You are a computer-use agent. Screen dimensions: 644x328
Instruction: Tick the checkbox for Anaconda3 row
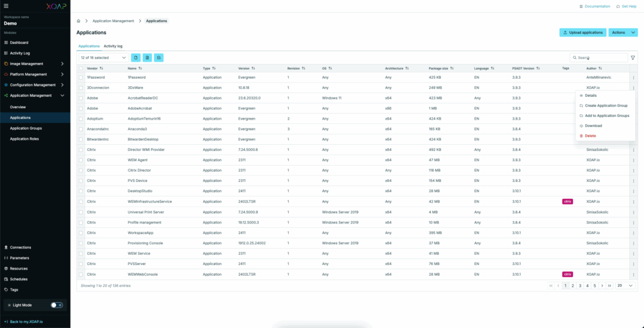pos(81,129)
